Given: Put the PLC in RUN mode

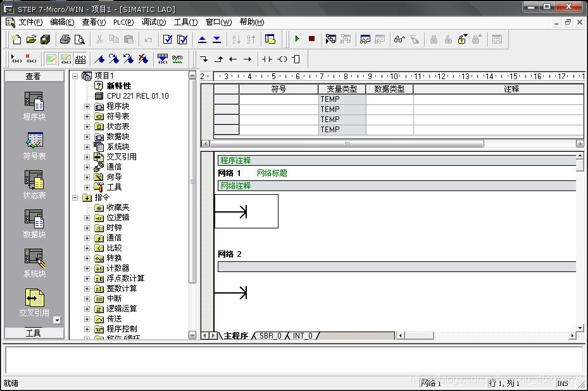Looking at the screenshot, I should coord(297,39).
